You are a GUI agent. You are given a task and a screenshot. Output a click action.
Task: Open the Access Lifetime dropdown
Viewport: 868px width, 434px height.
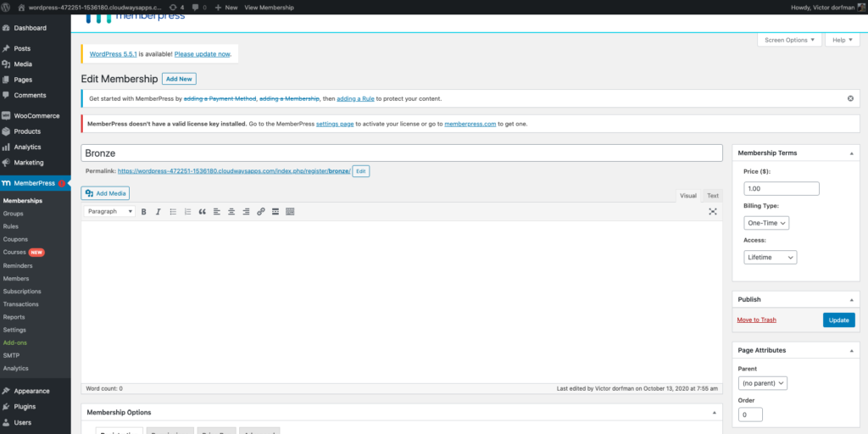(x=770, y=257)
